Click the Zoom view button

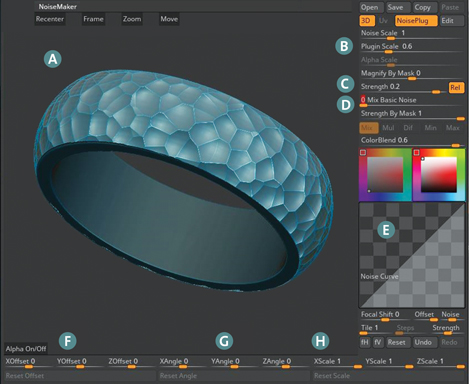click(132, 19)
